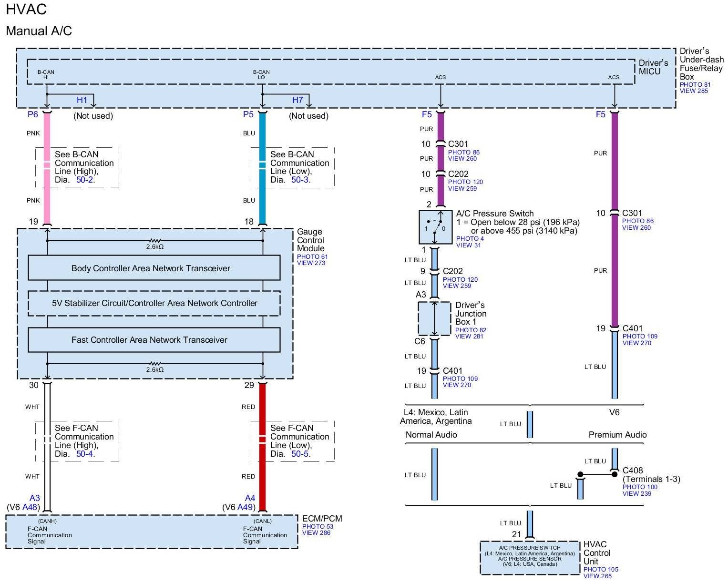Click the A/C Pressure Switch symbol
The height and width of the screenshot is (583, 728).
point(435,227)
